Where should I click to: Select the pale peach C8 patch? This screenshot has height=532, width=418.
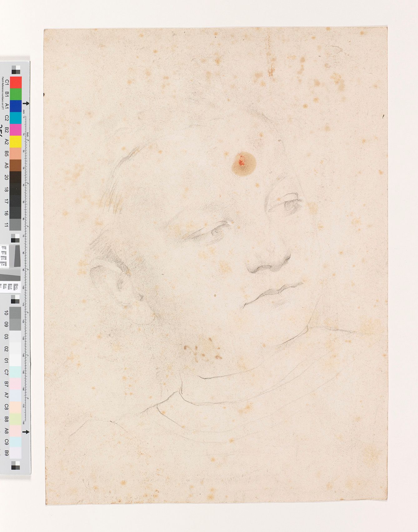click(x=16, y=408)
